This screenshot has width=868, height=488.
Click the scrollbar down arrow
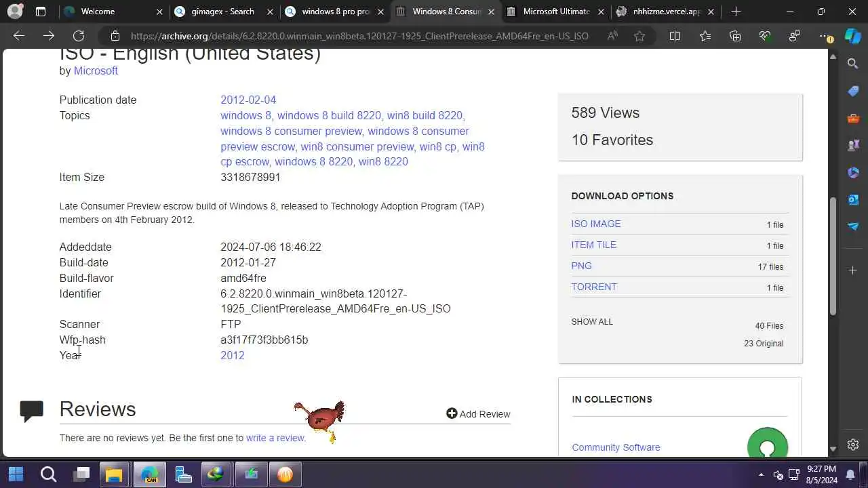point(833,449)
